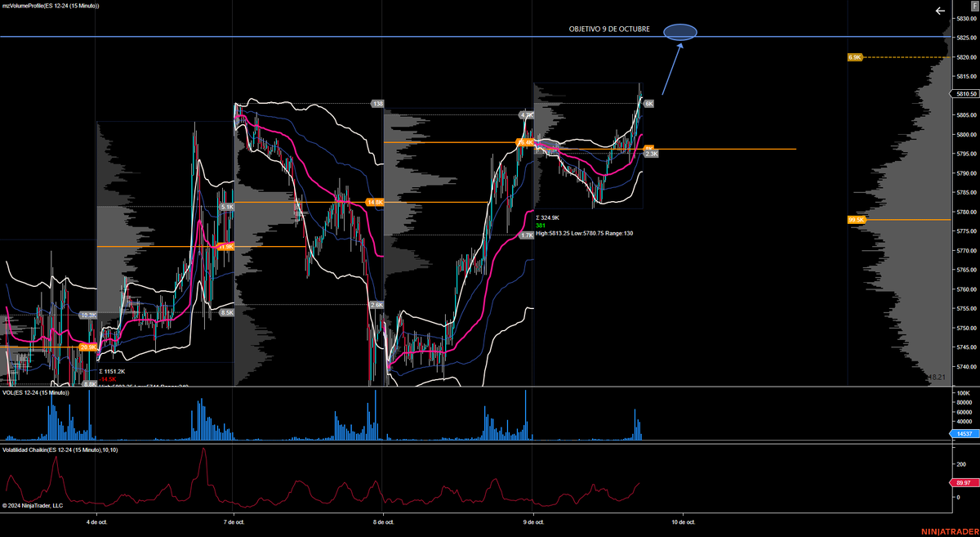The height and width of the screenshot is (537, 980).
Task: Click the 5.1K gray volume label
Action: (x=227, y=208)
